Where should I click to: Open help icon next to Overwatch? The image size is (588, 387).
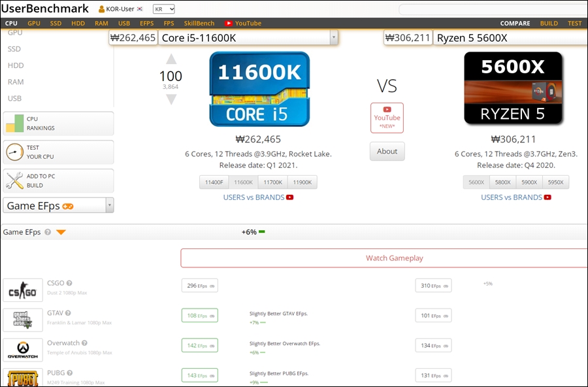click(x=84, y=343)
